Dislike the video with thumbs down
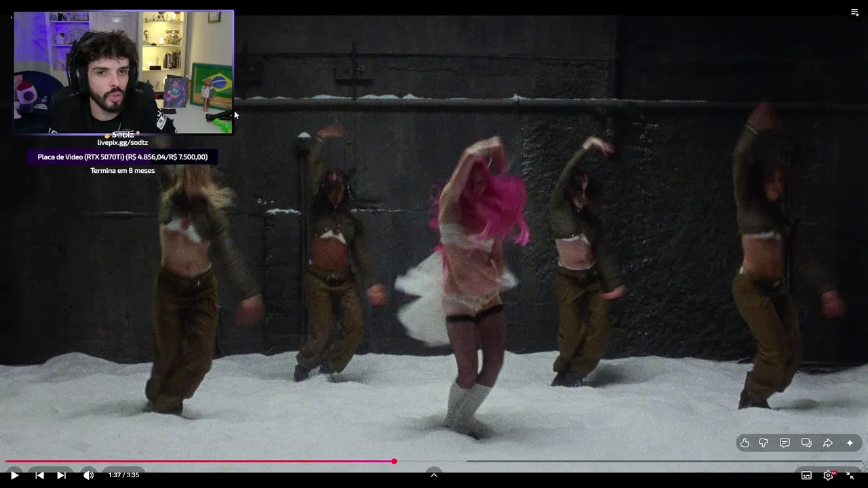Viewport: 868px width, 488px height. 764,443
